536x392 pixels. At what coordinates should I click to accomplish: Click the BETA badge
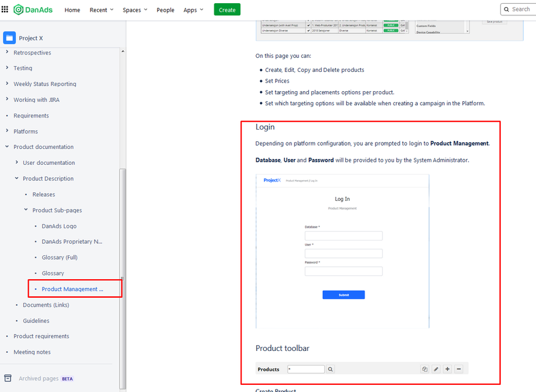tap(67, 379)
